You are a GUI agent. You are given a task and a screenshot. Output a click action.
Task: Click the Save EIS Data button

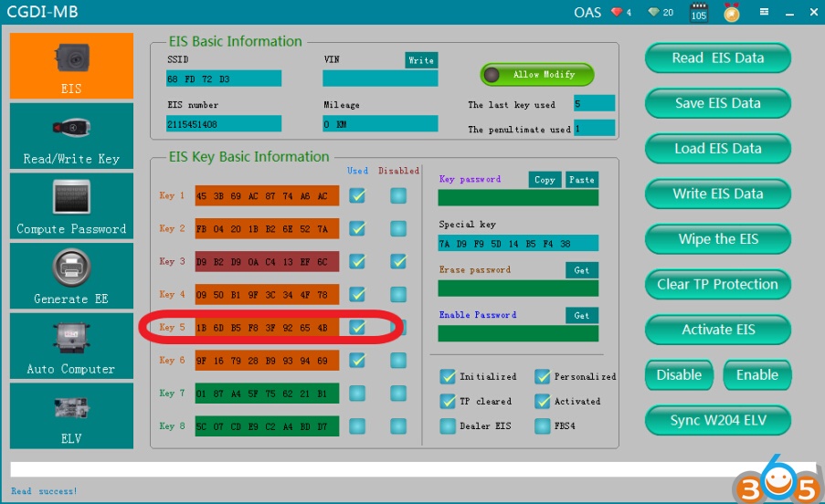coord(718,103)
